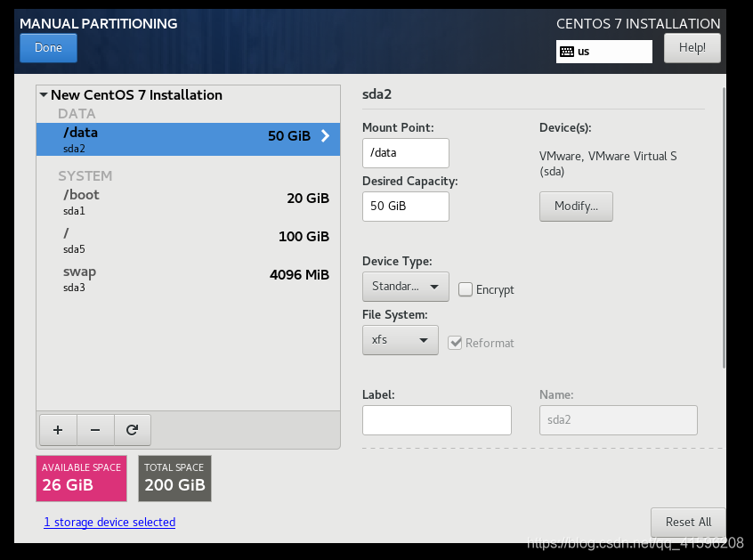Toggle the Reformat checkbox
Viewport: 753px width, 560px height.
[454, 343]
